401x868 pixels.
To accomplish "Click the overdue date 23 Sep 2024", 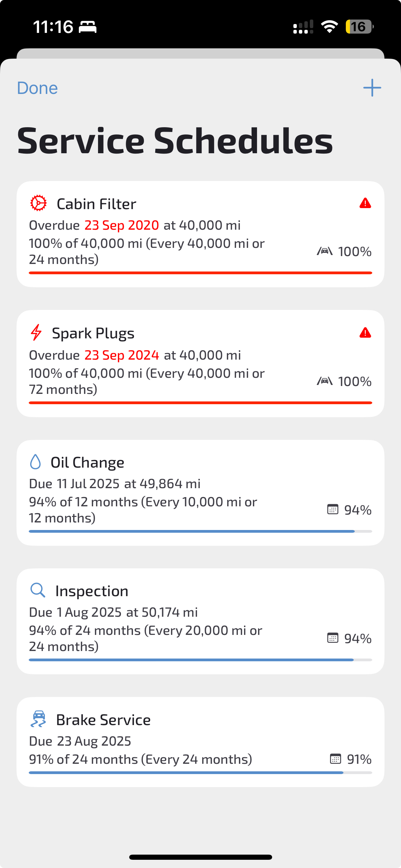I will 122,355.
